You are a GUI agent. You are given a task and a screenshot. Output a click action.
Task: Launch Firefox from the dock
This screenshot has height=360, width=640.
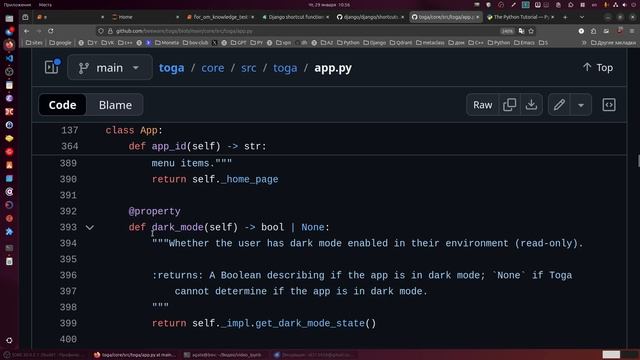(9, 44)
